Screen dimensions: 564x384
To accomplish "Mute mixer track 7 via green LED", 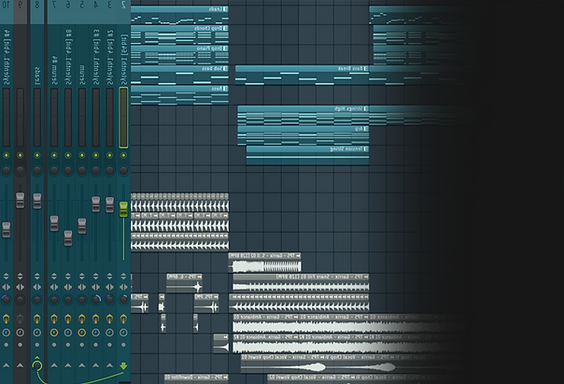I will pos(54,155).
